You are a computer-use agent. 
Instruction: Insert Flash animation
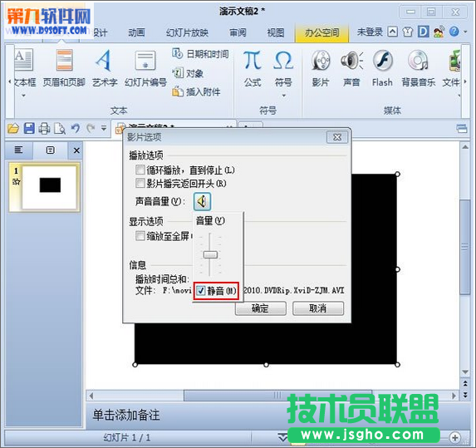click(382, 67)
